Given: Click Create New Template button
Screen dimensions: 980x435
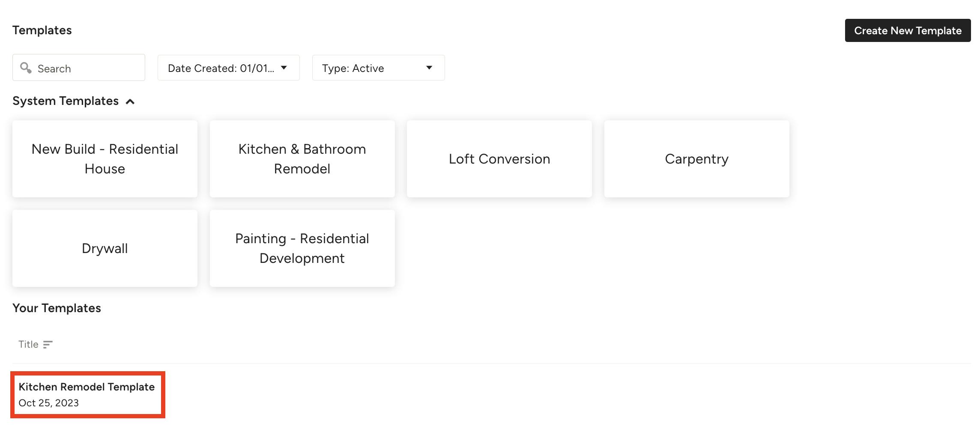Looking at the screenshot, I should (x=908, y=30).
